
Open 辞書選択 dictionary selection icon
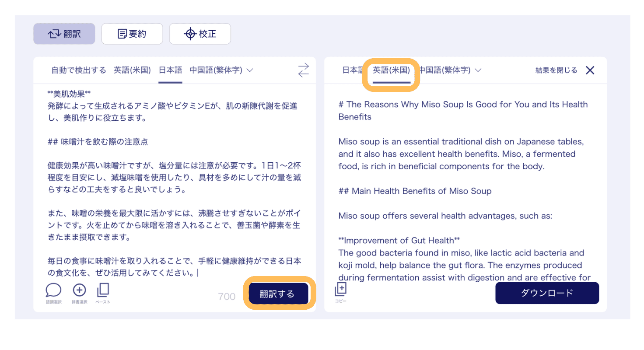pyautogui.click(x=79, y=290)
